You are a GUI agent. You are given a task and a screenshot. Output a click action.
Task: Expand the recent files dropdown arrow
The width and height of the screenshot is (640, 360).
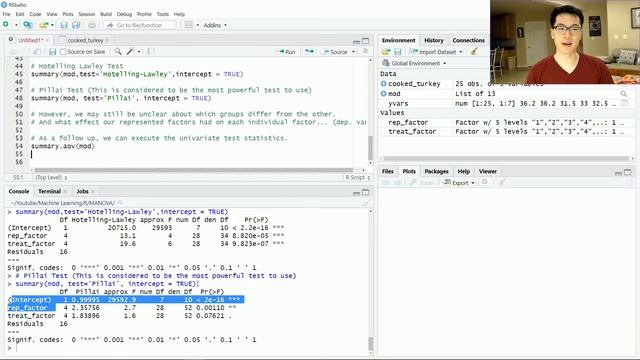[52, 25]
